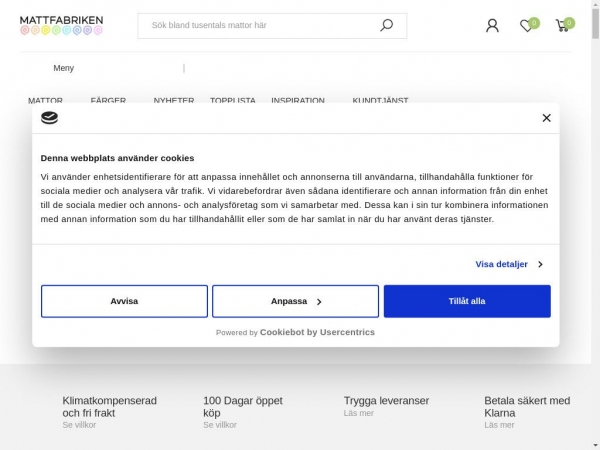Open the shopping cart icon
The image size is (600, 450).
(565, 25)
